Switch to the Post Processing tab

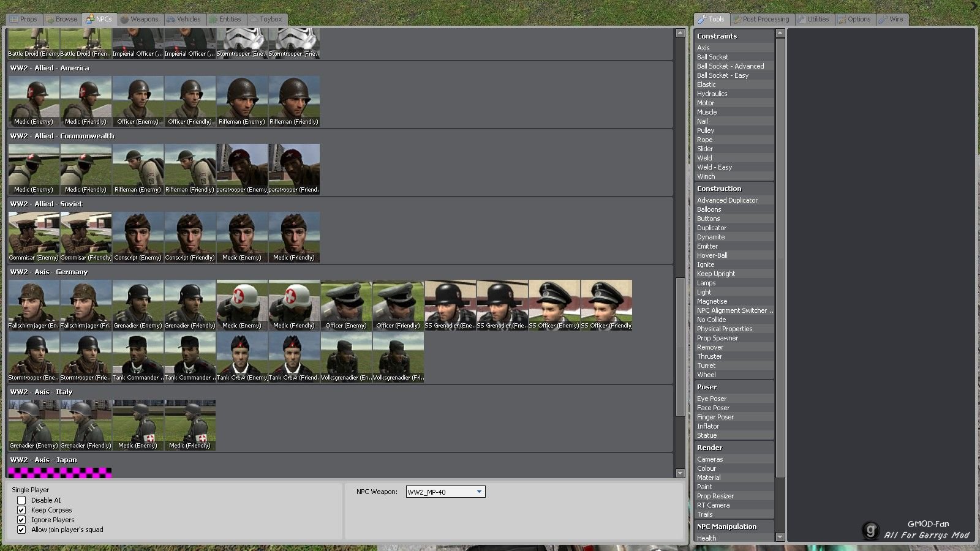pyautogui.click(x=761, y=19)
